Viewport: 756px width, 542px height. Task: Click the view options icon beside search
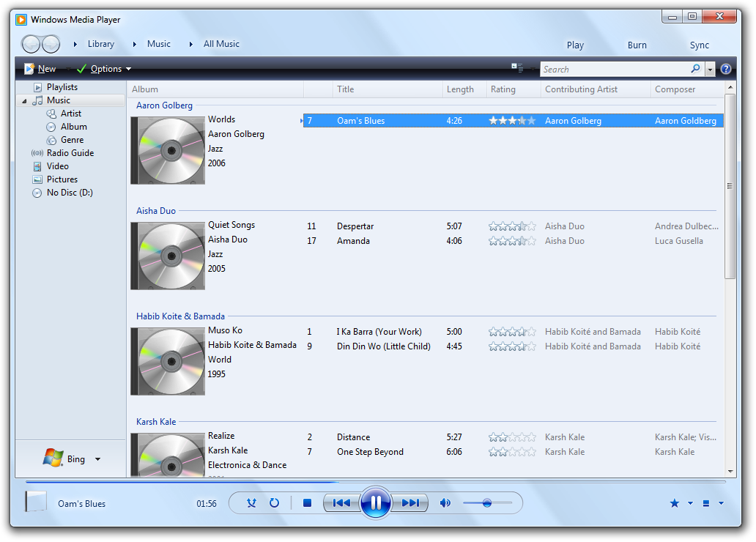click(517, 69)
